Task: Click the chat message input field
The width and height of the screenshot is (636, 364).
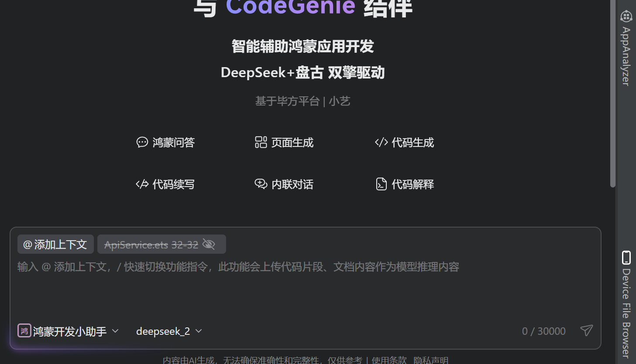Action: [306, 288]
